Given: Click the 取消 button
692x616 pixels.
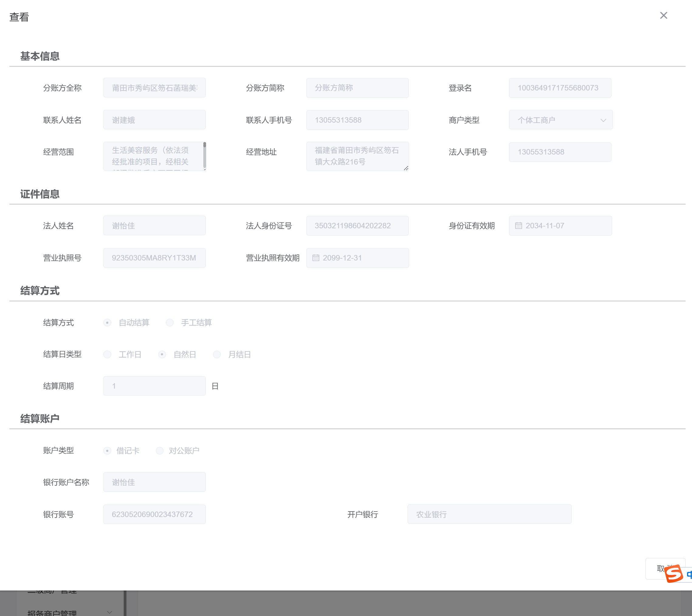Looking at the screenshot, I should coord(657,568).
